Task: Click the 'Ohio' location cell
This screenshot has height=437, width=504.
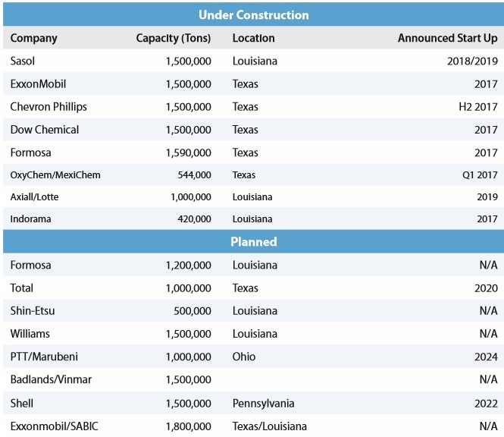Action: point(244,357)
